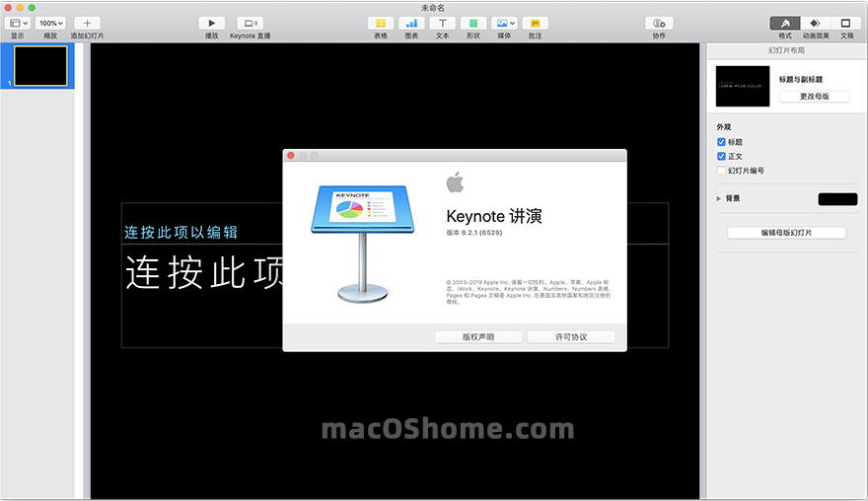Click the Play (播放) slideshow icon

point(211,23)
